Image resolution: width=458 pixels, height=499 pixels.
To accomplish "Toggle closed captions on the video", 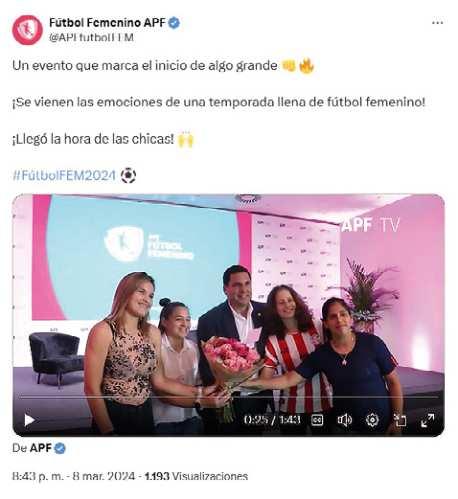I will click(317, 420).
